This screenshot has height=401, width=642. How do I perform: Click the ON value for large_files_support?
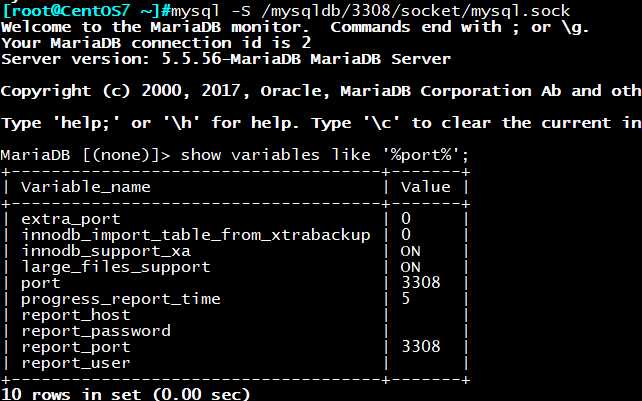tap(410, 267)
